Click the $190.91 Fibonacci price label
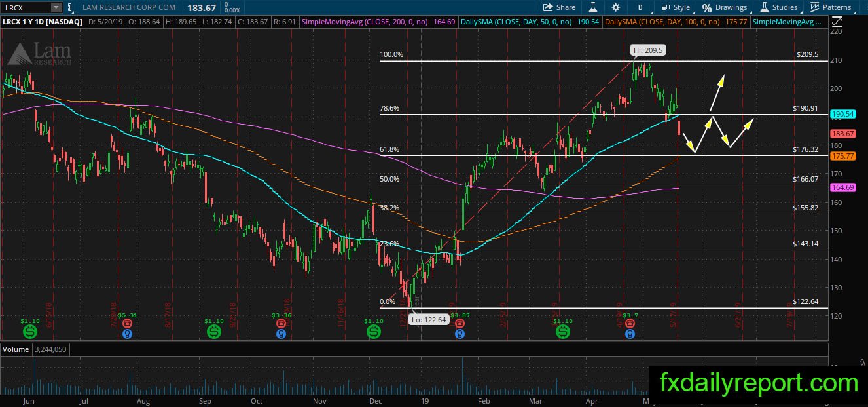Viewport: 868px width, 407px height. coord(807,109)
